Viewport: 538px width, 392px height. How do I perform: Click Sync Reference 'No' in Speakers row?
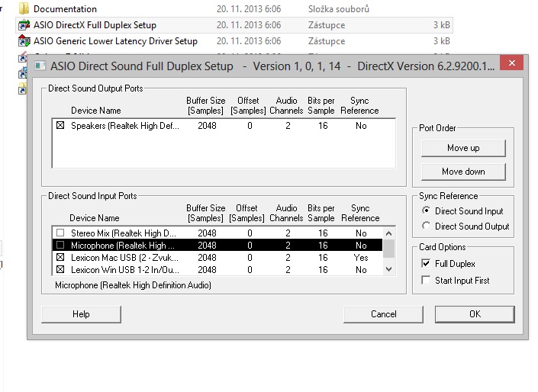pos(361,126)
